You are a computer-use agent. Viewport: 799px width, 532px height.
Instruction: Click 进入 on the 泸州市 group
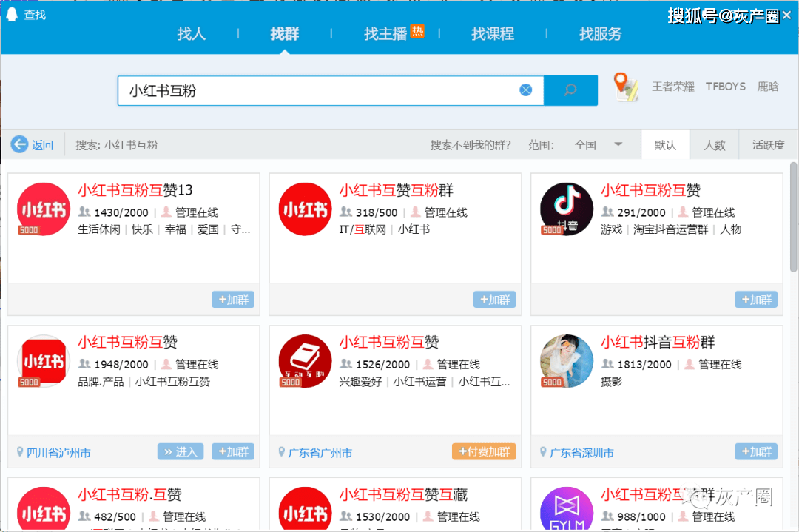click(x=181, y=451)
